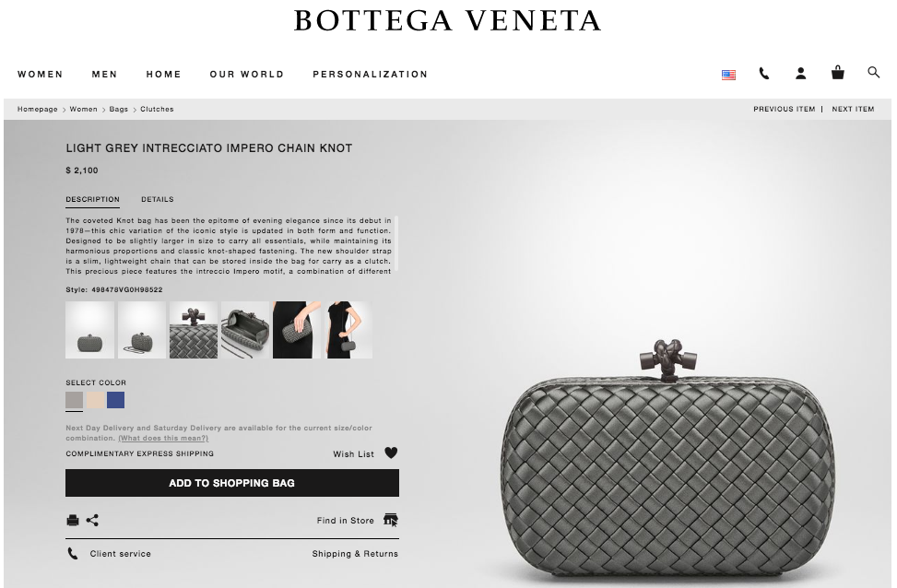Open the US flag country selector
Screen dimensions: 897x588
pyautogui.click(x=728, y=75)
